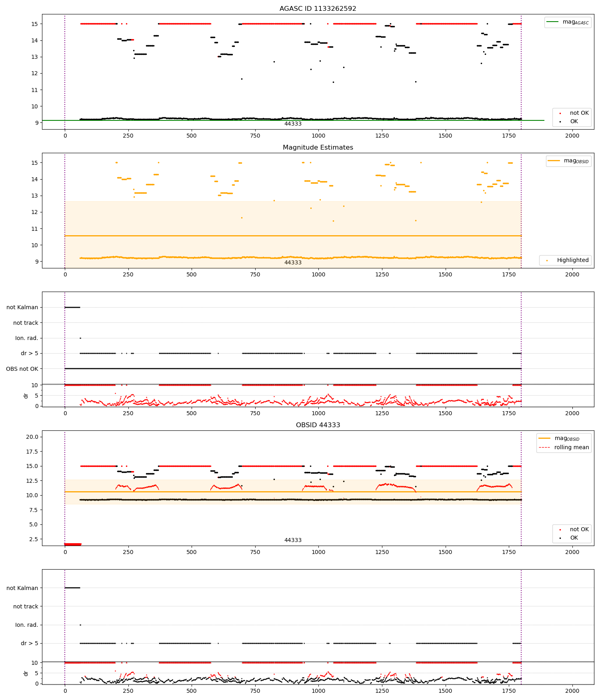Select 'not OK' legend entry in AGASC ID plot
600x700 pixels.
click(x=572, y=113)
